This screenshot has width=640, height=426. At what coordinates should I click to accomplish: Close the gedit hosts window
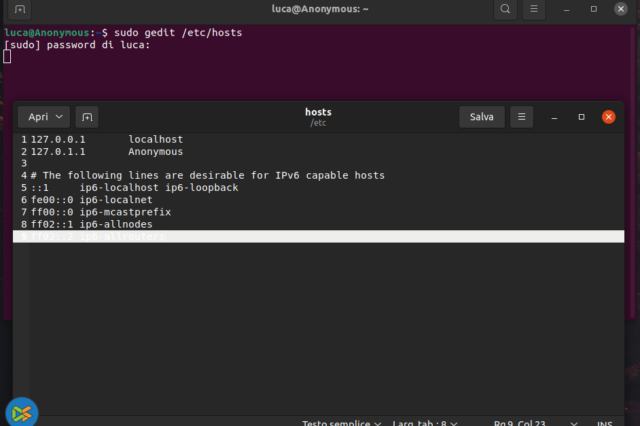tap(608, 117)
